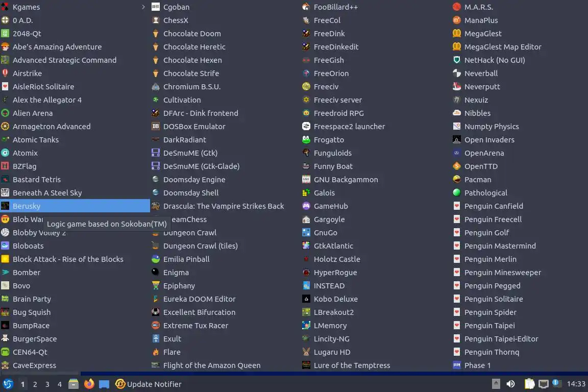This screenshot has height=392, width=588.
Task: Click the GameHub icon
Action: pyautogui.click(x=306, y=206)
